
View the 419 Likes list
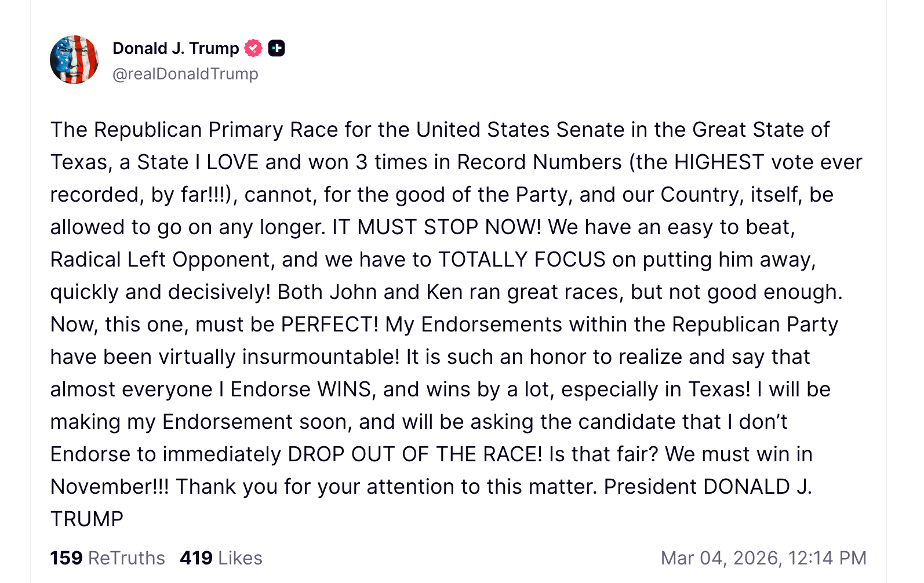[x=221, y=558]
